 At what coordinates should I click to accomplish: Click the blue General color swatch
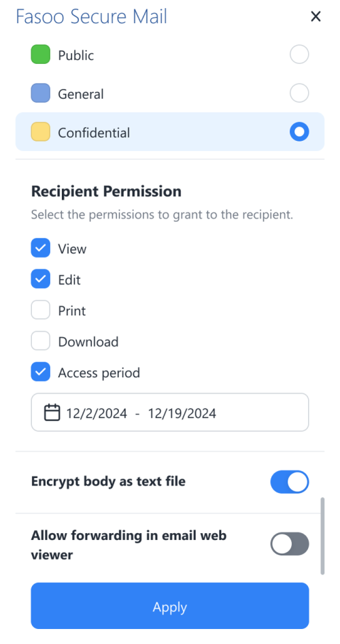pos(41,93)
